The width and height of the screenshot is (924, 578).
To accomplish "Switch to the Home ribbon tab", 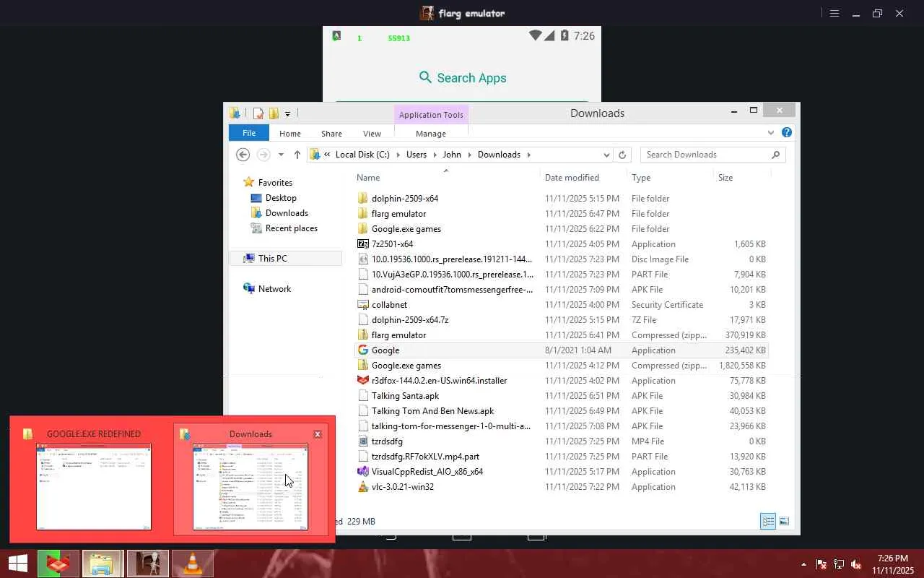I will click(x=290, y=133).
